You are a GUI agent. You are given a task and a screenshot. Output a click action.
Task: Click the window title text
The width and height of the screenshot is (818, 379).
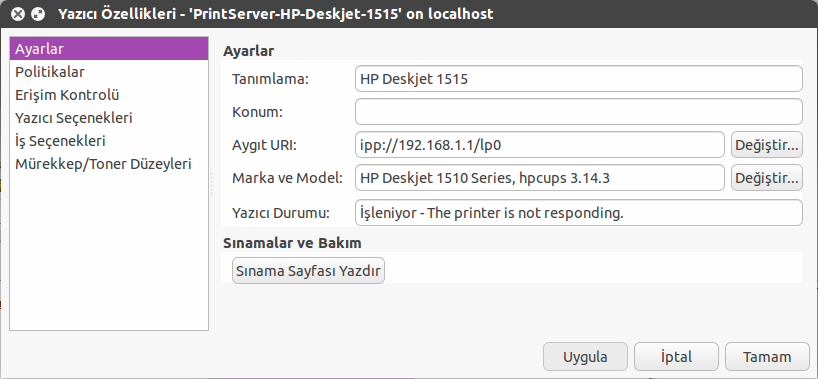coord(275,14)
